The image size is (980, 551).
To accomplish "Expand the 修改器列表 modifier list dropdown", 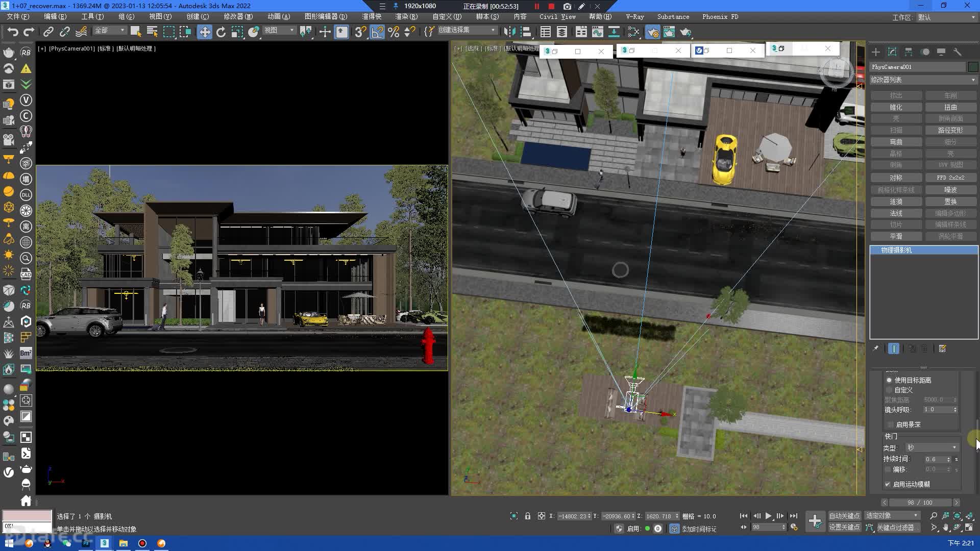I will pyautogui.click(x=923, y=80).
